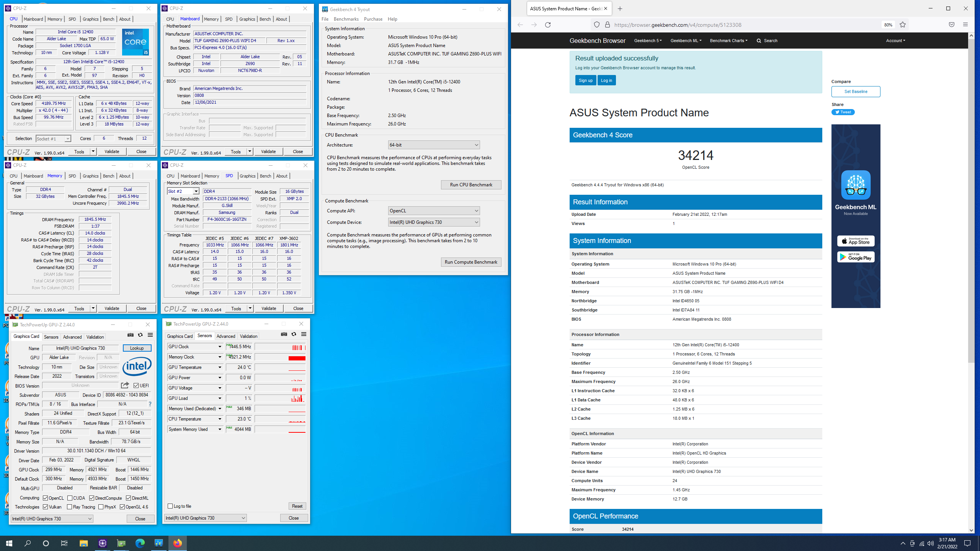Bookmark this page with the star icon
The width and height of the screenshot is (980, 551).
(x=903, y=25)
